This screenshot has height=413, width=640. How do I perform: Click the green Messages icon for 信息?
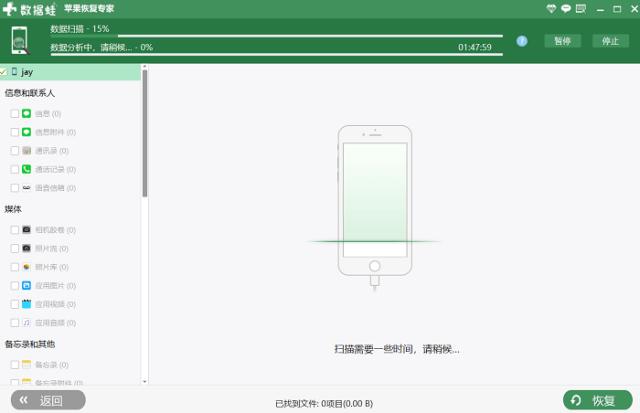pyautogui.click(x=27, y=113)
